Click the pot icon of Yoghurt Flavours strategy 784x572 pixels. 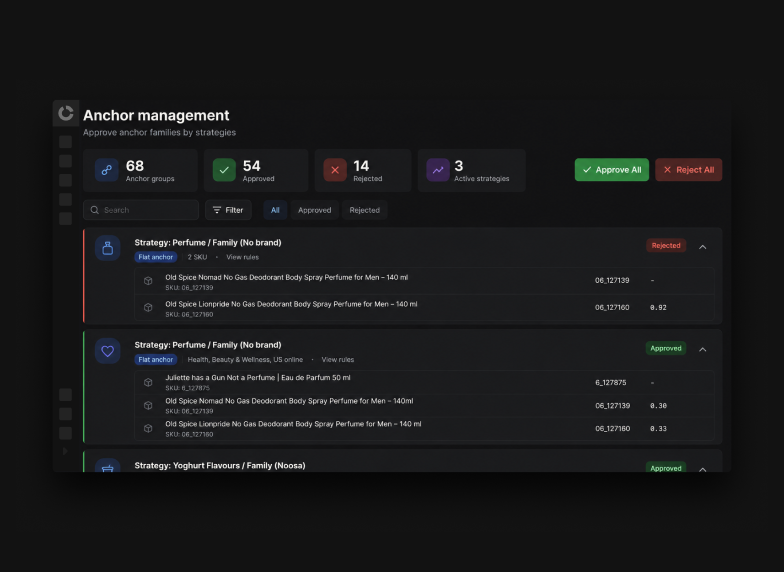tap(108, 467)
